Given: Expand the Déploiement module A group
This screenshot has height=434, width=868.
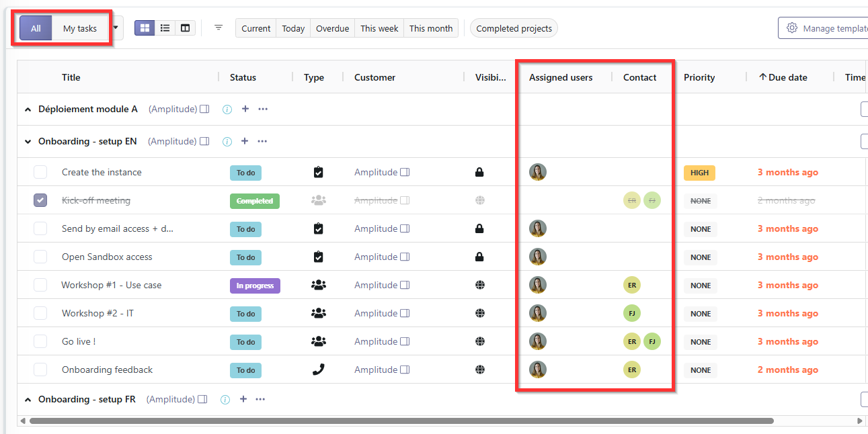Looking at the screenshot, I should click(x=28, y=109).
